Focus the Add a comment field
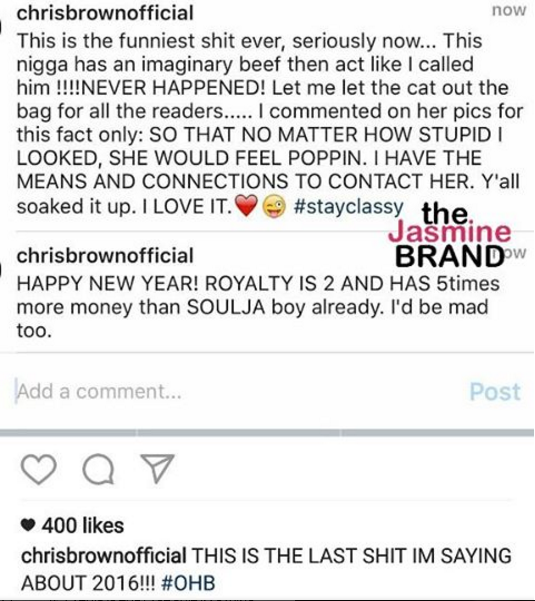Screen dimensions: 535x601 pyautogui.click(x=238, y=391)
